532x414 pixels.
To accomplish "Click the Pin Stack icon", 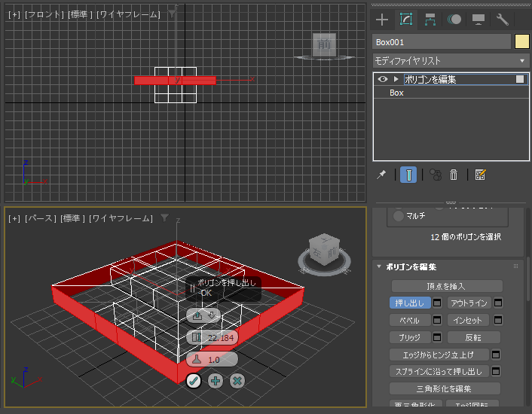I will point(381,175).
